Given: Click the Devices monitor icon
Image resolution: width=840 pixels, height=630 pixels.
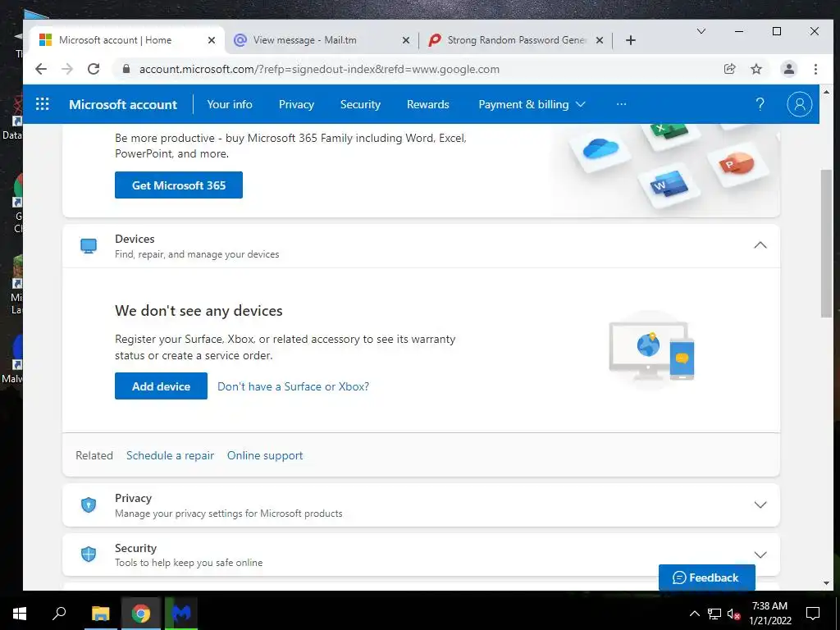Looking at the screenshot, I should (89, 246).
